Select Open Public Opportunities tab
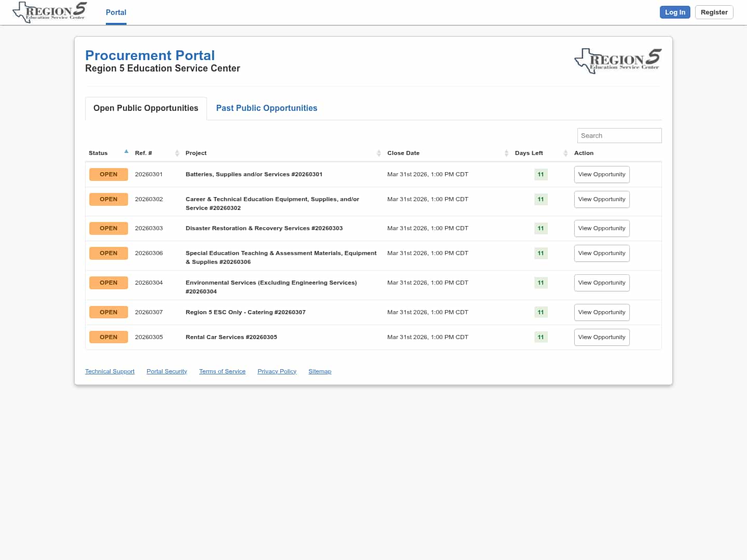The height and width of the screenshot is (560, 747). (146, 108)
